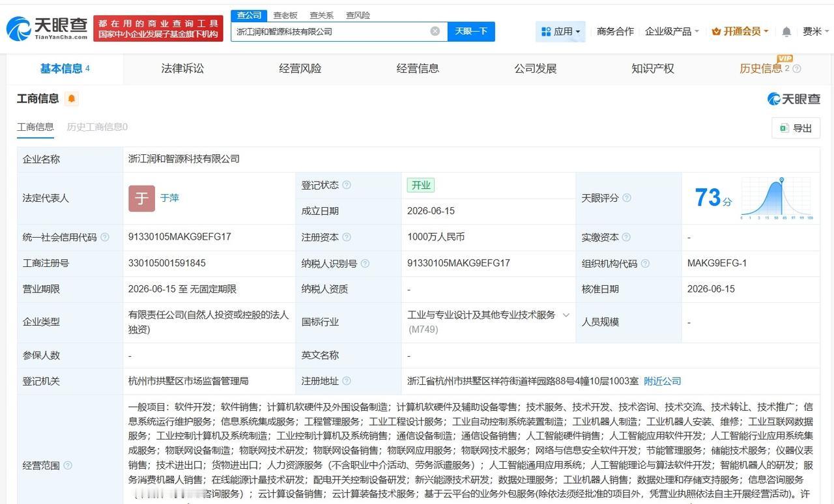Click the 附近公司 link
The height and width of the screenshot is (504, 834).
[x=663, y=381]
